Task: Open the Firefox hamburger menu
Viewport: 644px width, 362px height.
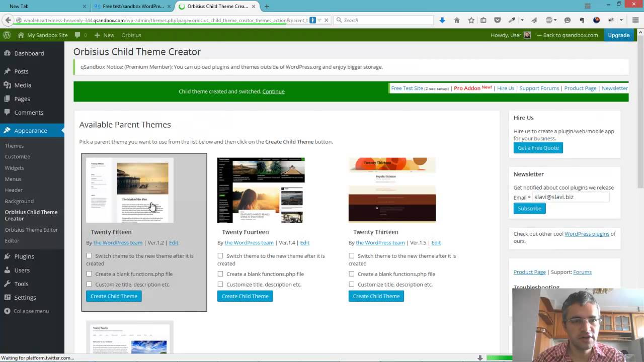Action: 635,20
